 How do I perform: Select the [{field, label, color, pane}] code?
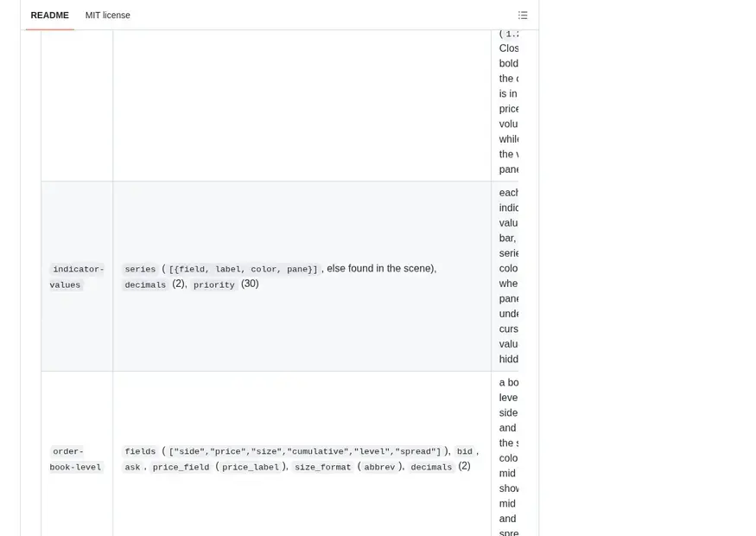point(244,269)
